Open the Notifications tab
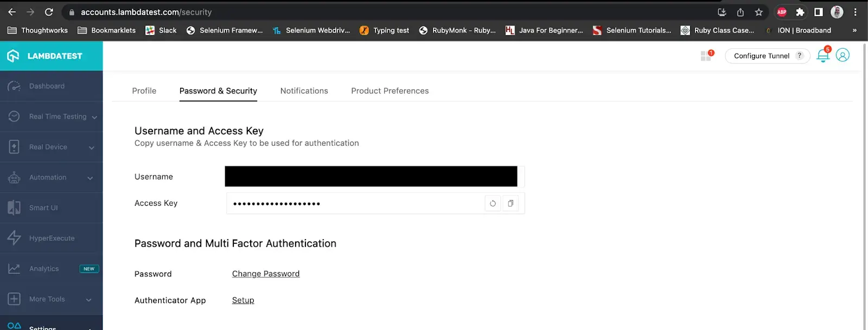 (x=304, y=91)
